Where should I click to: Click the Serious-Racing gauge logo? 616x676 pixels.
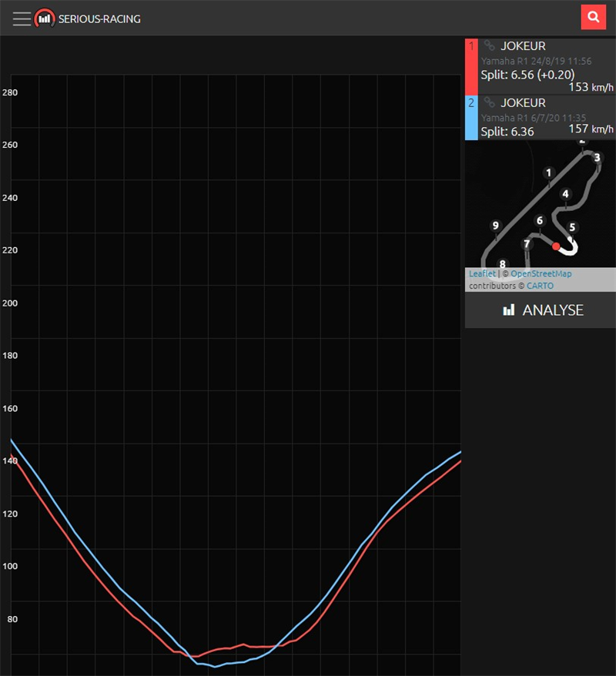click(45, 18)
